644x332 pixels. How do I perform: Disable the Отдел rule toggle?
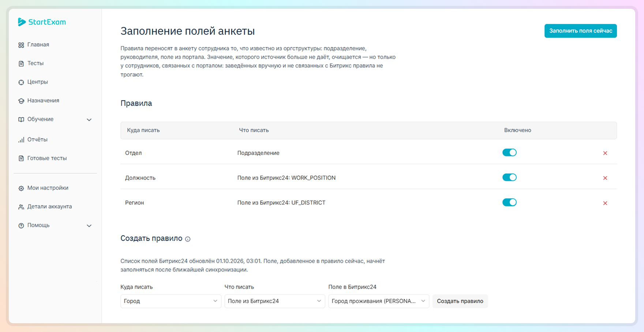tap(509, 152)
